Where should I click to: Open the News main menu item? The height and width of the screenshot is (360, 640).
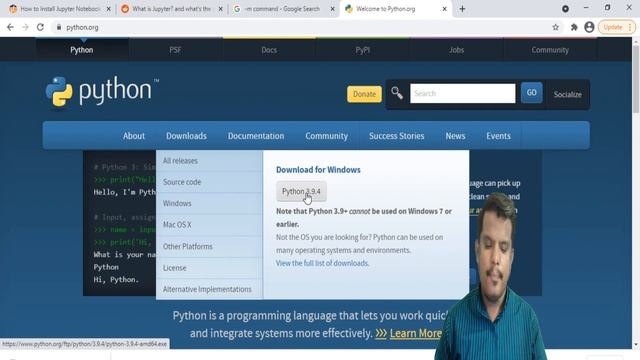click(455, 136)
